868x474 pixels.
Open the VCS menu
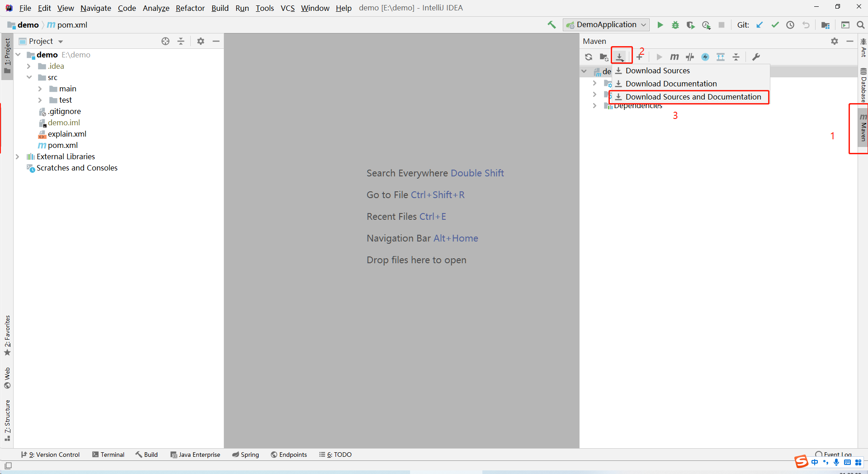288,8
